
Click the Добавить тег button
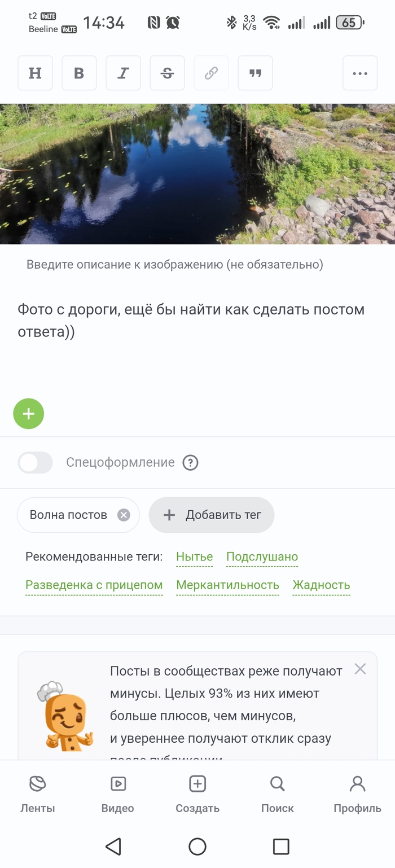click(212, 515)
